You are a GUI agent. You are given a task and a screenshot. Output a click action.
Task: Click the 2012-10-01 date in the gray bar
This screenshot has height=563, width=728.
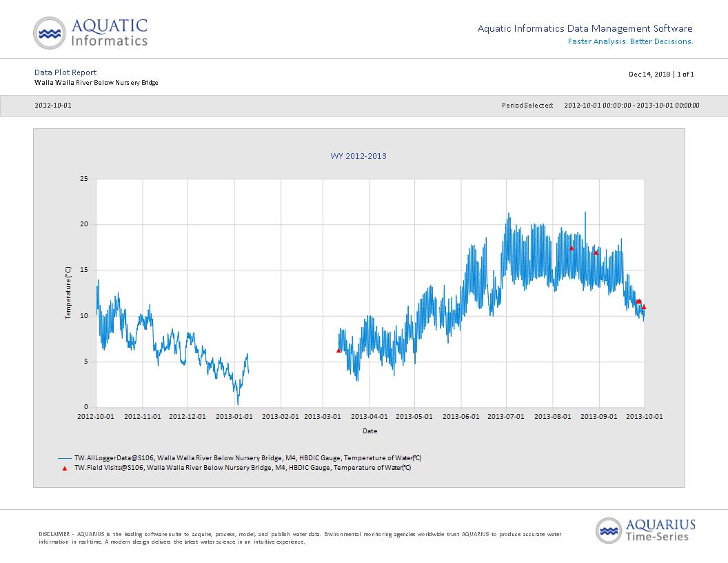tap(53, 106)
